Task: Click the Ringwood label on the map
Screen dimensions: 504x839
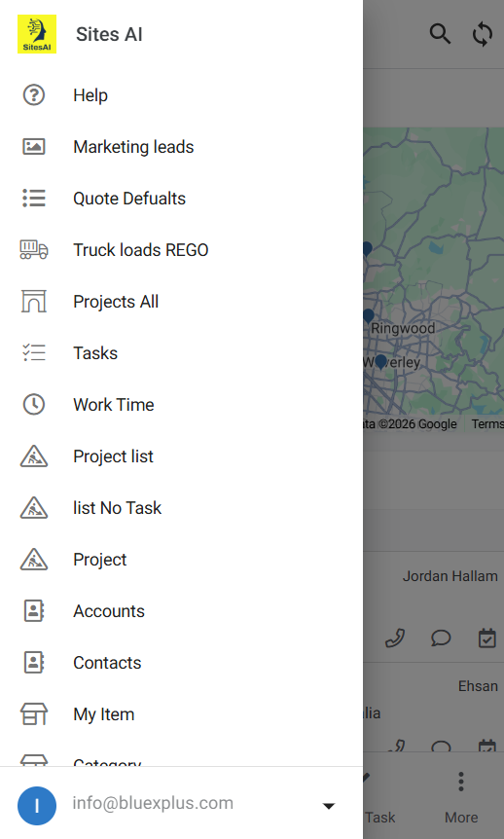Action: point(403,328)
